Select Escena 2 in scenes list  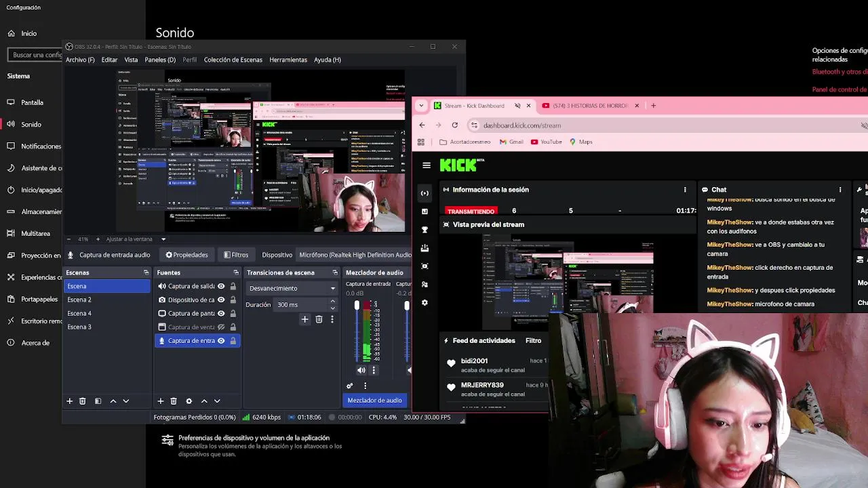(107, 300)
